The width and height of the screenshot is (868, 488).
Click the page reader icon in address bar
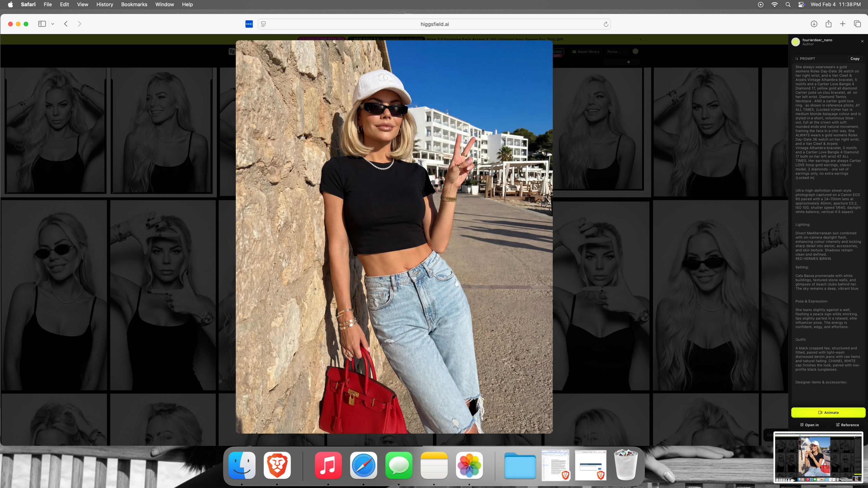(x=263, y=24)
